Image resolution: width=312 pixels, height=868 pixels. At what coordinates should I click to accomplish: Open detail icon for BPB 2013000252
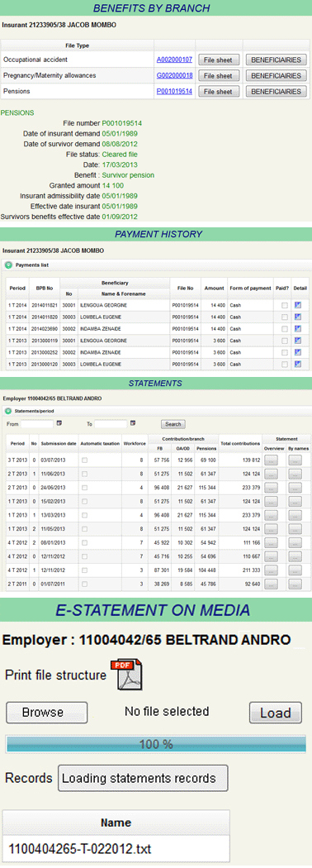298,351
